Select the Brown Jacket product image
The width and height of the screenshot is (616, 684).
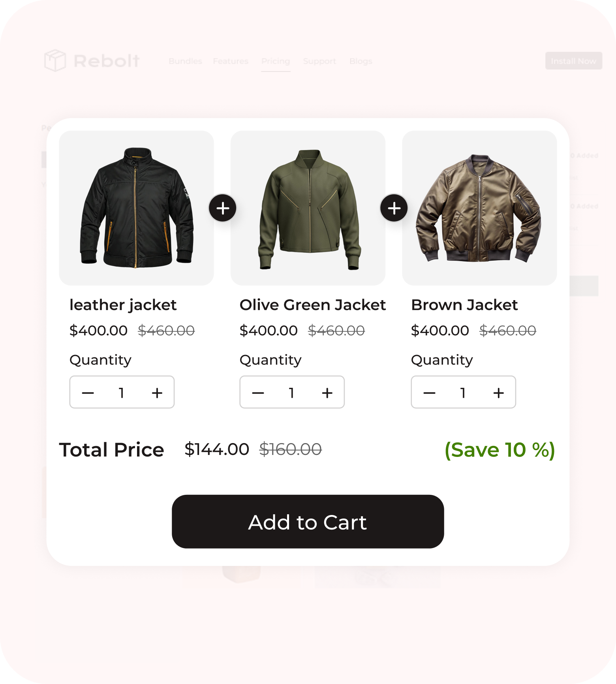(x=479, y=208)
